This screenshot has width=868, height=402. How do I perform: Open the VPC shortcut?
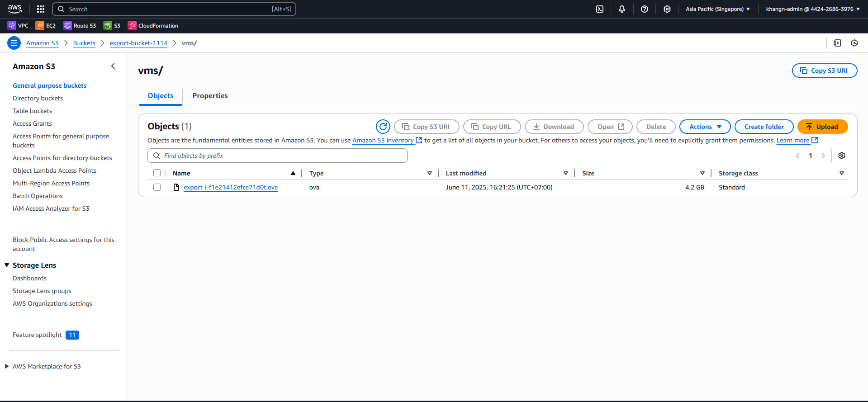18,26
